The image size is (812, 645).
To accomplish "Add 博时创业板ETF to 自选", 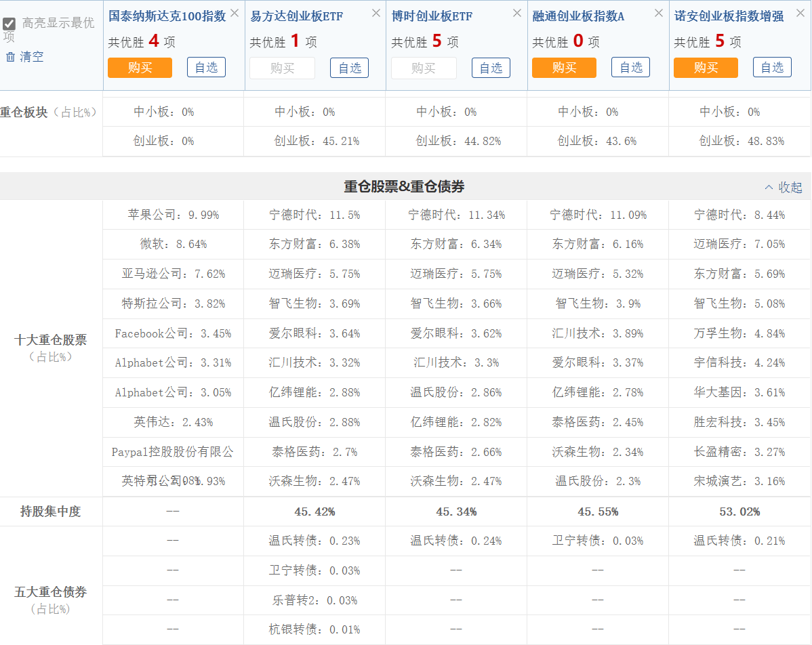I will pyautogui.click(x=490, y=68).
